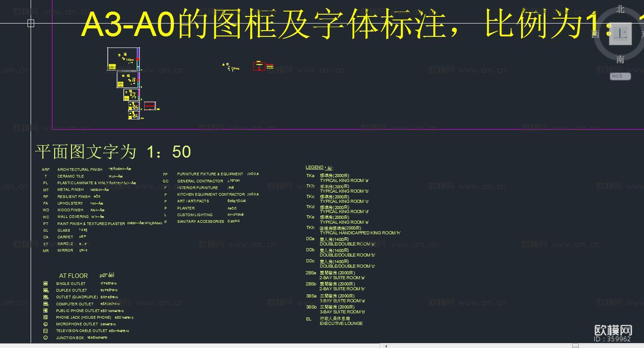This screenshot has height=348, width=644.
Task: Click the SINGLE OUTLET symbol icon
Action: pyautogui.click(x=46, y=283)
